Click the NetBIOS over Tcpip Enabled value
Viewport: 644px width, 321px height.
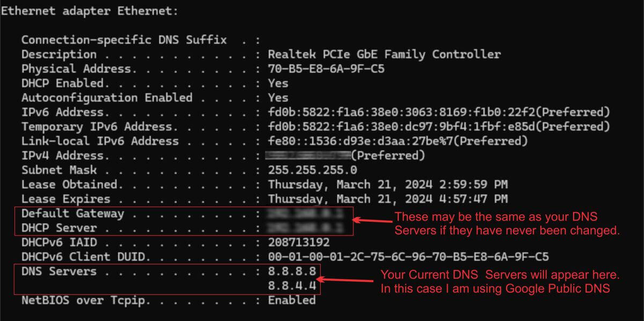(x=292, y=300)
